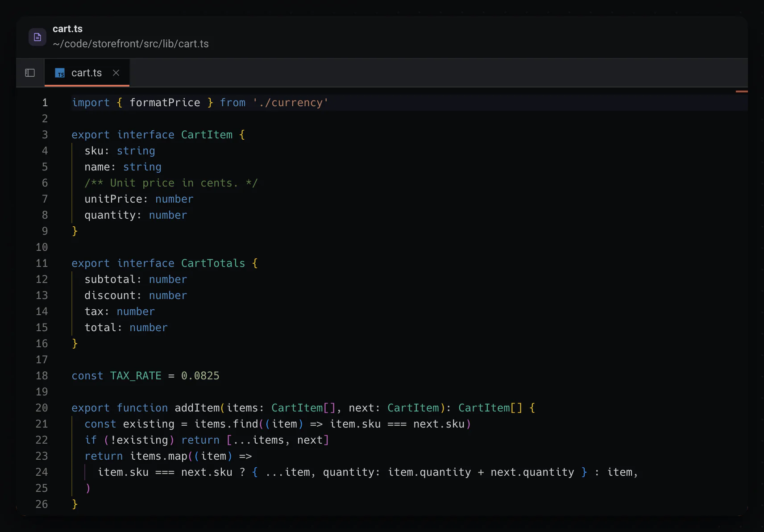The height and width of the screenshot is (532, 764).
Task: Click '!existing' condition on line 22
Action: click(139, 440)
